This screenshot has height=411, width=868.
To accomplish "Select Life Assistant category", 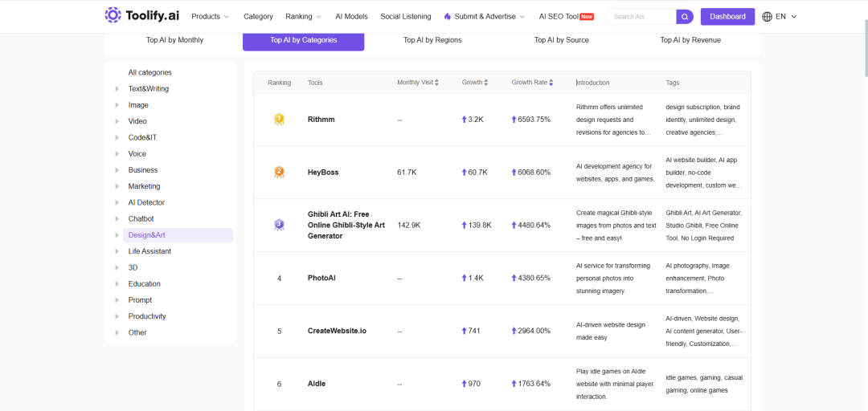I will (149, 251).
